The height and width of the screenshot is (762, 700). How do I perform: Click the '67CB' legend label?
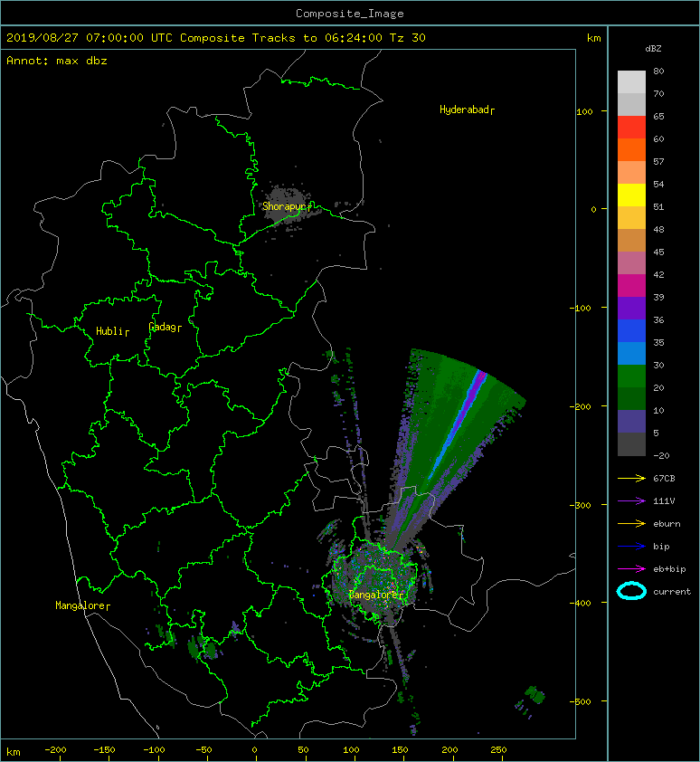(664, 478)
